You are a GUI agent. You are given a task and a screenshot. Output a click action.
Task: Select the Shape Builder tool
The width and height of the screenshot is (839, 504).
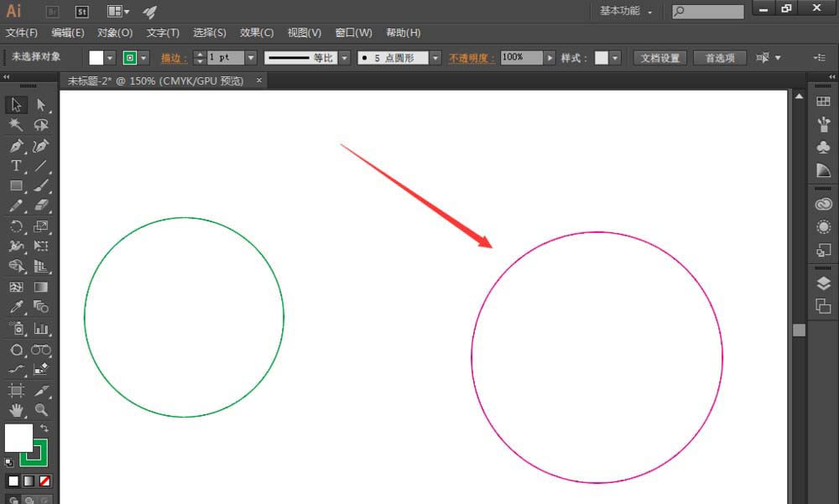tap(16, 266)
